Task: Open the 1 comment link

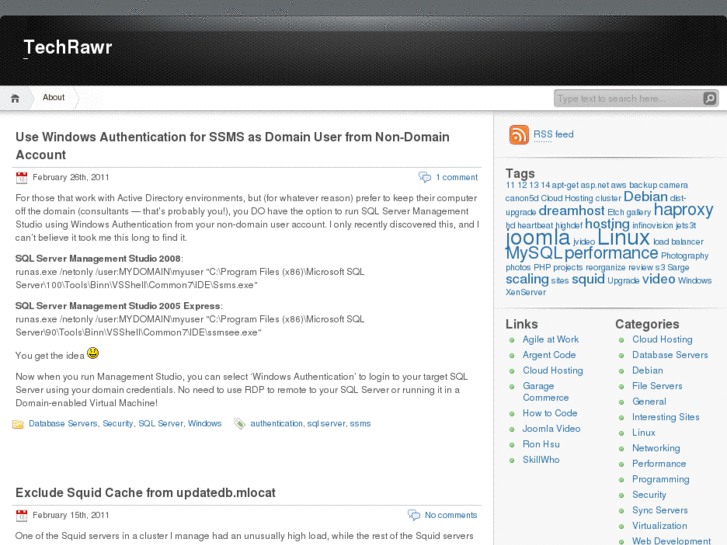Action: pos(457,177)
